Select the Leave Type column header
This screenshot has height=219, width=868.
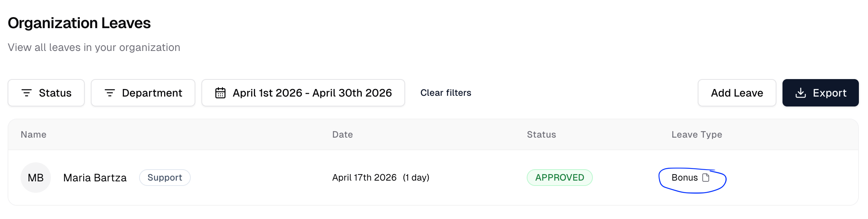pyautogui.click(x=697, y=135)
